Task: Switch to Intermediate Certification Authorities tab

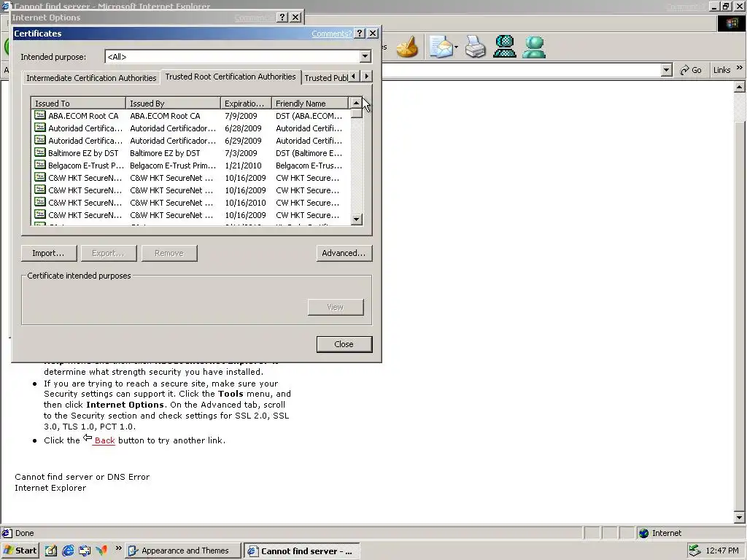Action: pos(91,77)
